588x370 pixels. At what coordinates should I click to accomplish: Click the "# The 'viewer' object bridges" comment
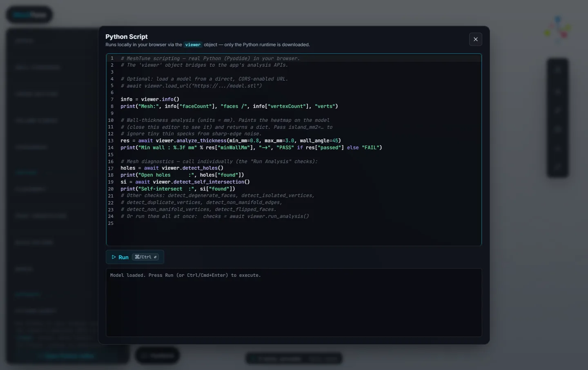pyautogui.click(x=204, y=65)
